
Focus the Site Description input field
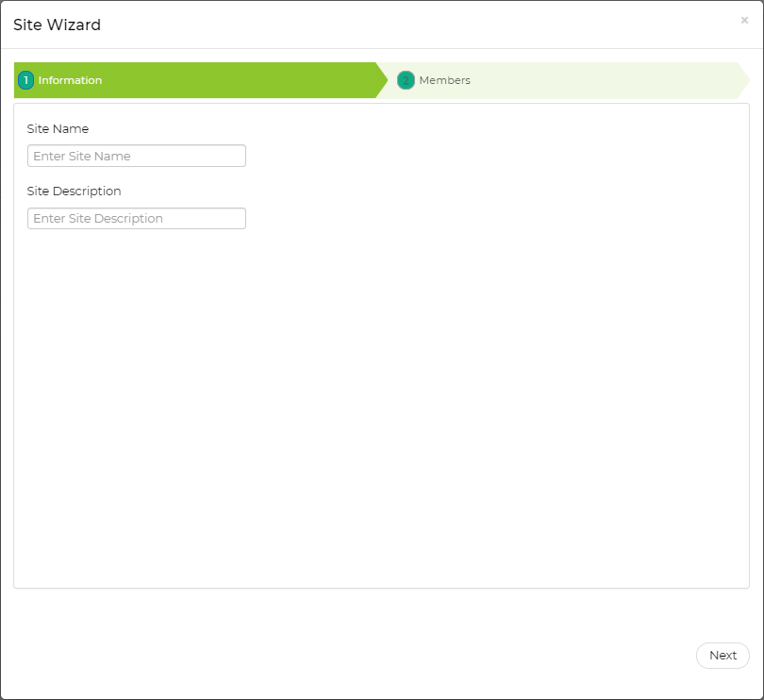(137, 218)
